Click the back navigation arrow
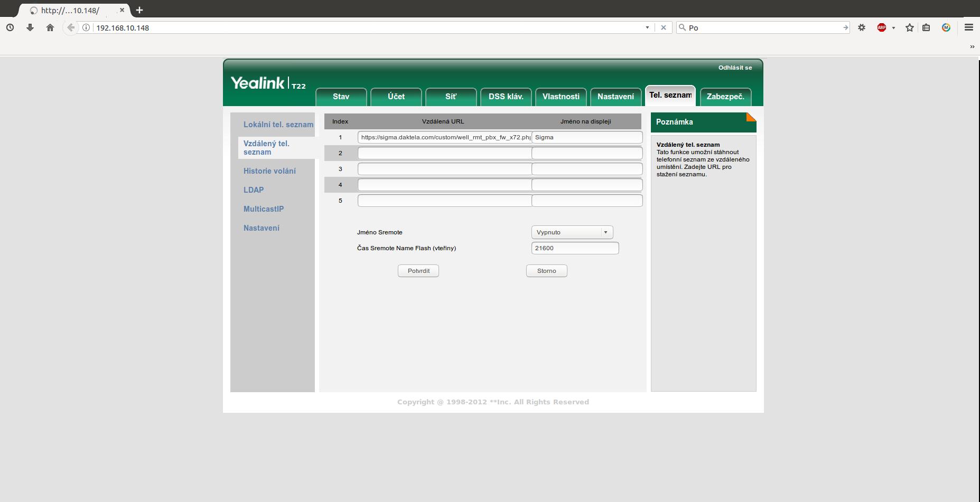Screen dimensions: 980x502 tap(70, 27)
